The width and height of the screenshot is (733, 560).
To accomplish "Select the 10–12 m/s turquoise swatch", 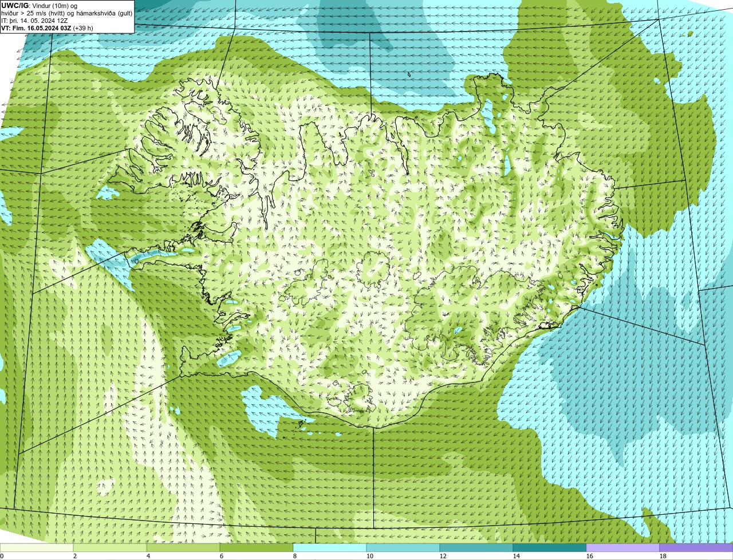I will click(x=403, y=547).
